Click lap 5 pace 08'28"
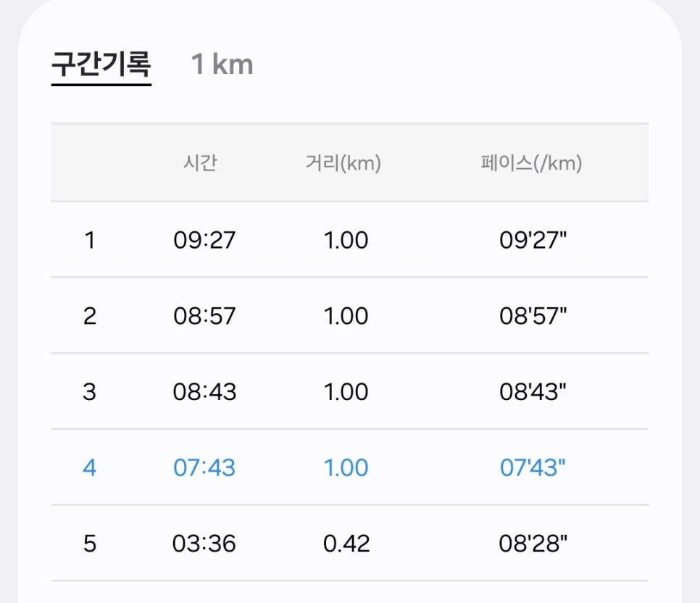The height and width of the screenshot is (603, 700). (533, 544)
